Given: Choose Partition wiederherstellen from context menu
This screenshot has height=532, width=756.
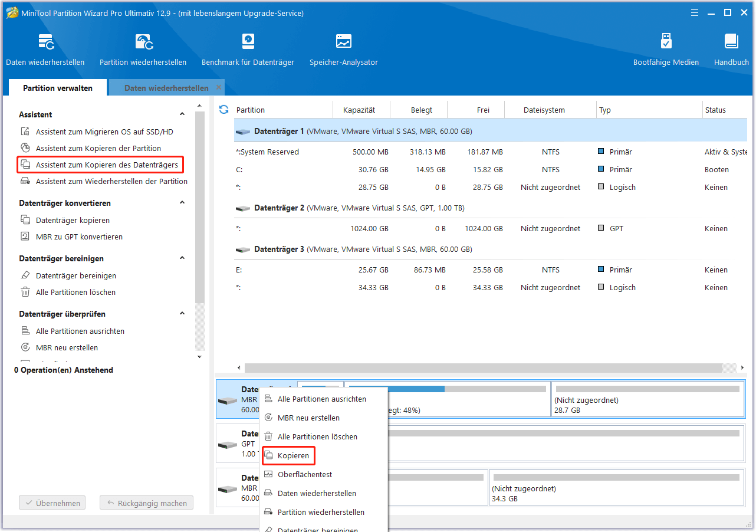Looking at the screenshot, I should coord(323,513).
